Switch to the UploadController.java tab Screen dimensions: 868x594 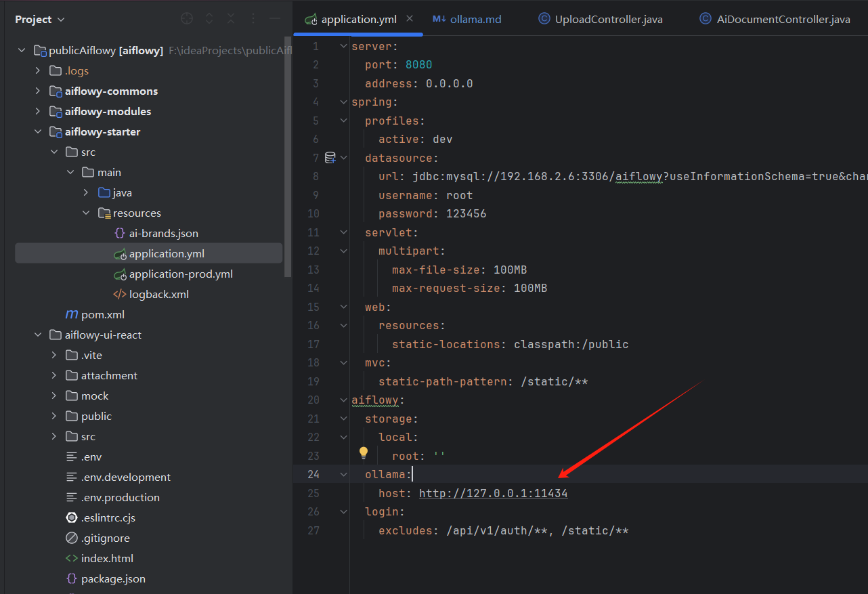tap(608, 19)
